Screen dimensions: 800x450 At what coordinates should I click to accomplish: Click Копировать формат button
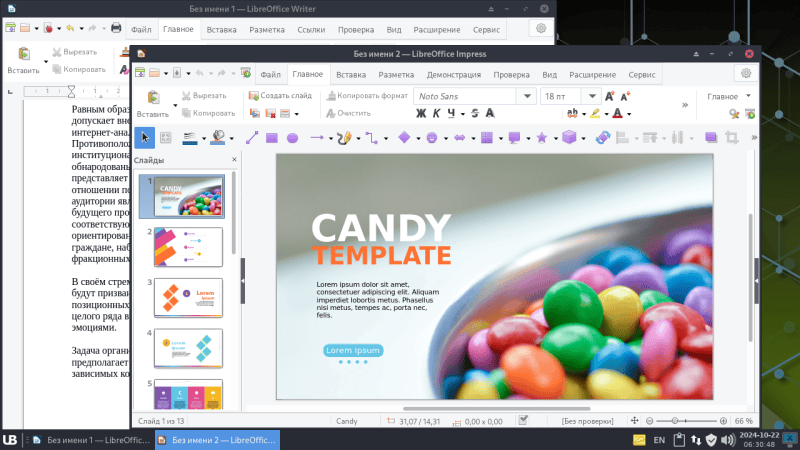(366, 96)
